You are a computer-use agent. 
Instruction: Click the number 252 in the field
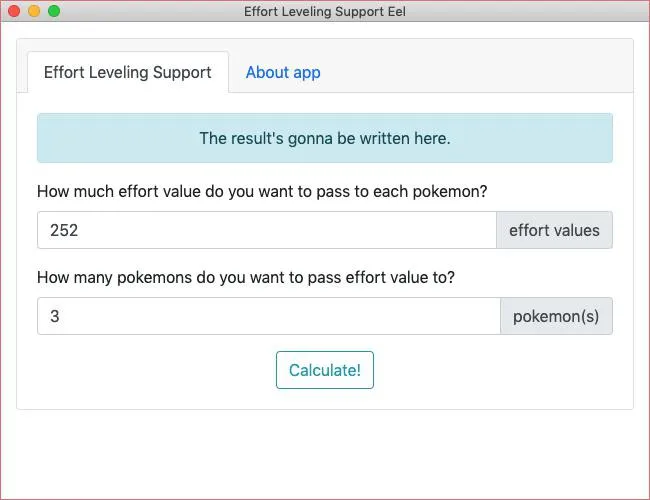[64, 230]
